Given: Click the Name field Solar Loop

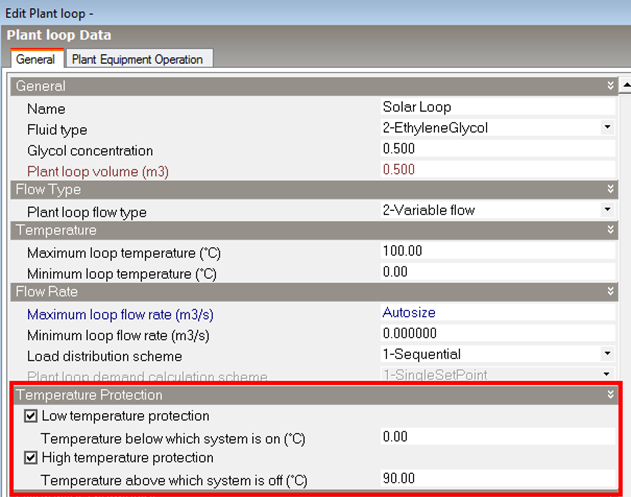Looking at the screenshot, I should [x=497, y=108].
